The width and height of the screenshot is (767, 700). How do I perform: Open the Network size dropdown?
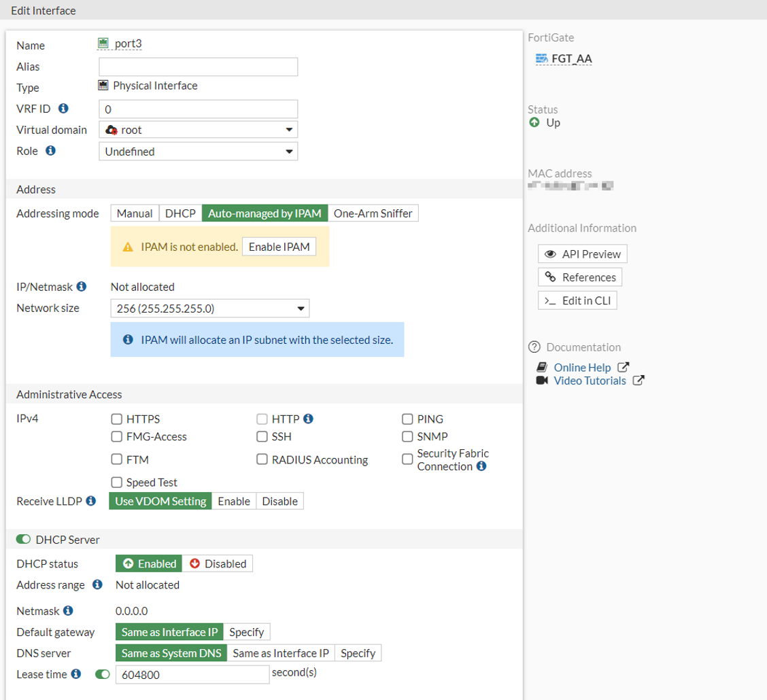[x=209, y=309]
